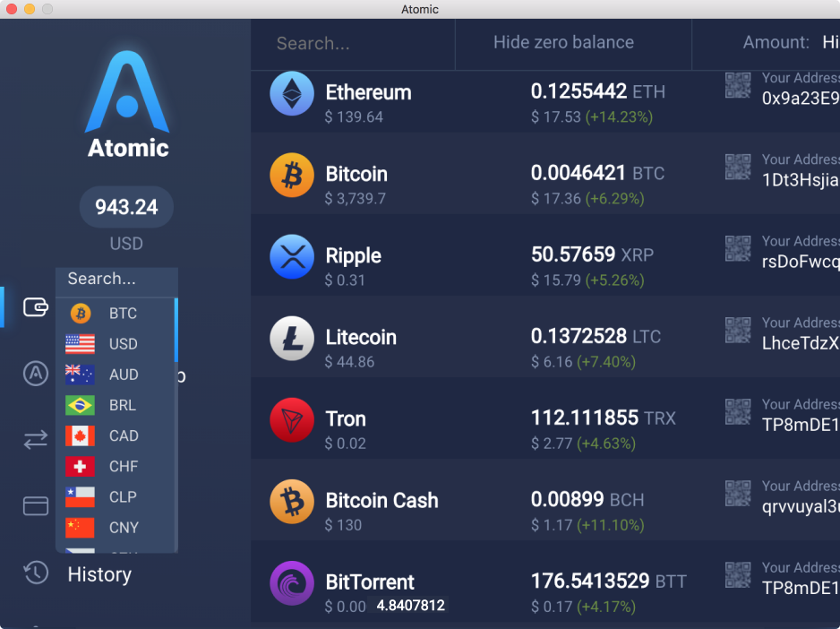Click the Litecoin address LhceTdzX
Screen dimensions: 840x629
coord(801,343)
